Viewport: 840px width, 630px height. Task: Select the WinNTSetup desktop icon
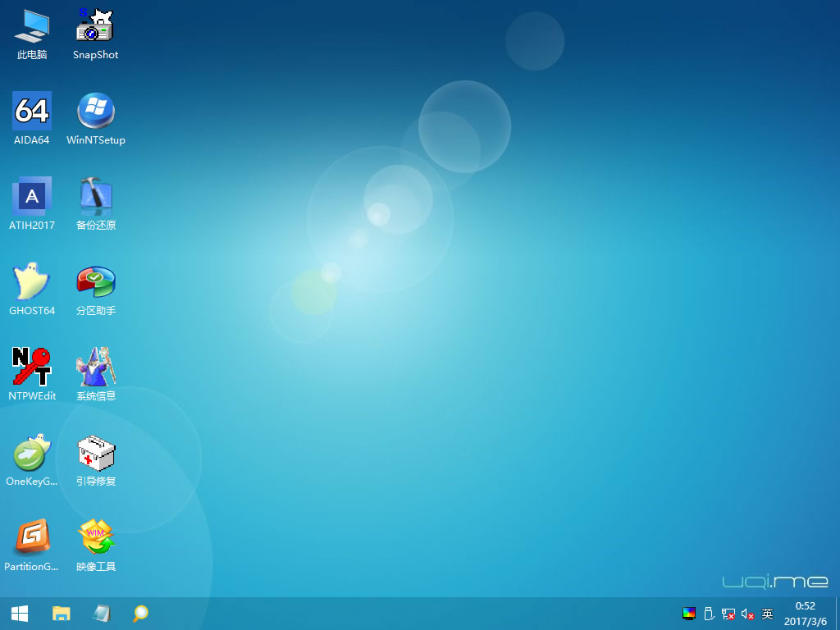tap(95, 119)
